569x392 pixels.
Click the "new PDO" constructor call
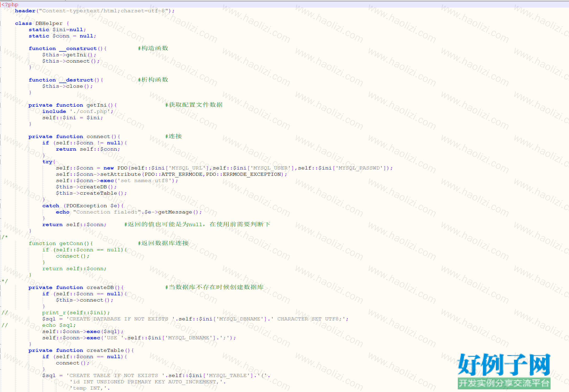115,168
